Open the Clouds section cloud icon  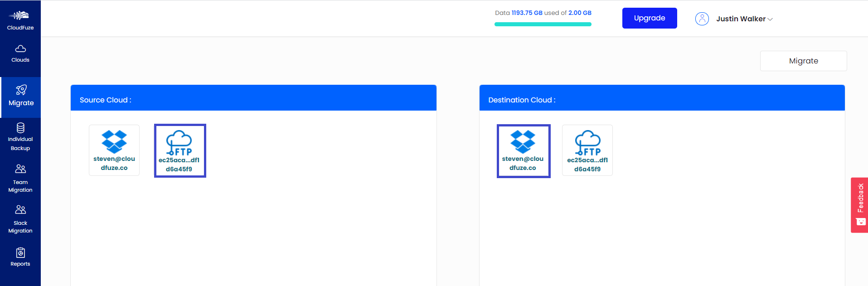click(x=20, y=48)
